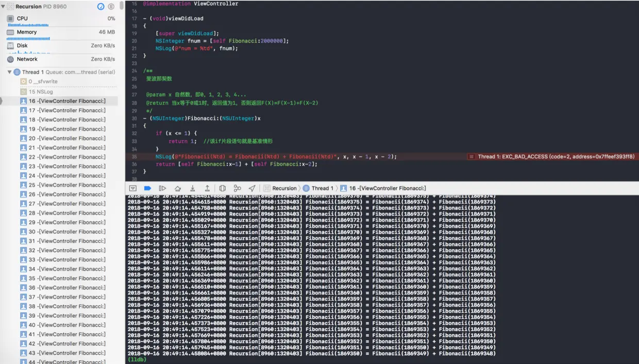Image resolution: width=639 pixels, height=364 pixels.
Task: Click the Memory gauge icon
Action: [10, 32]
